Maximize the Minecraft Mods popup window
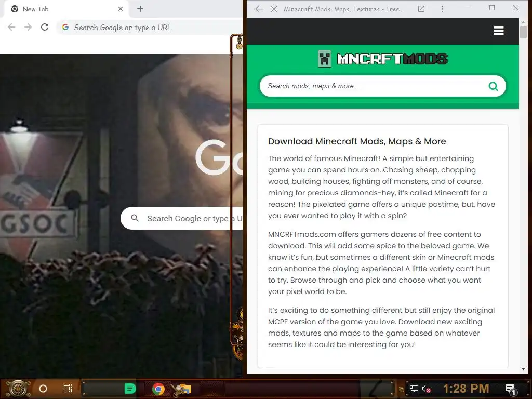532x399 pixels. coord(491,8)
